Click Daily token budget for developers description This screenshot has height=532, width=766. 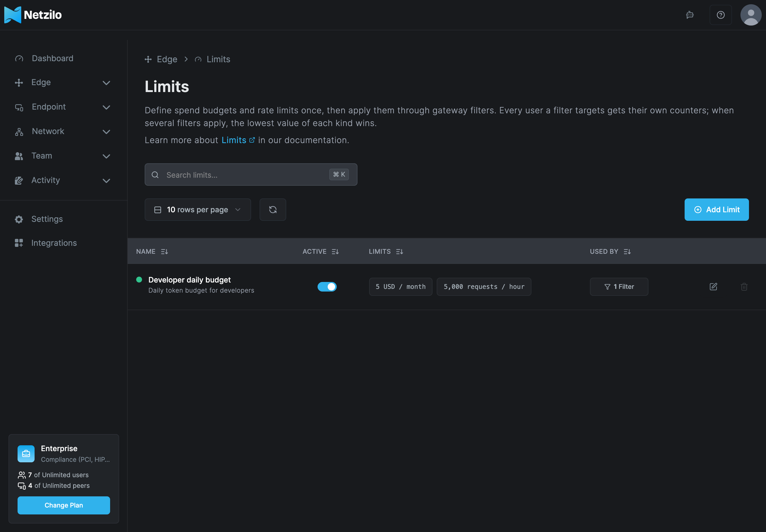click(201, 290)
